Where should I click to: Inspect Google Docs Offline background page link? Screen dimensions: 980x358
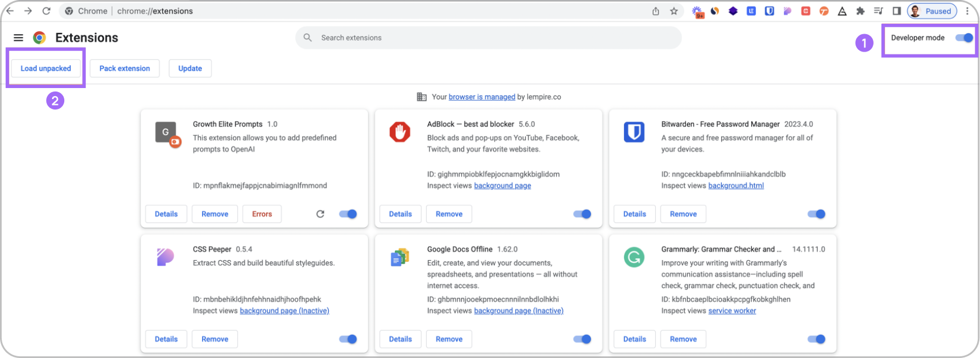[519, 310]
